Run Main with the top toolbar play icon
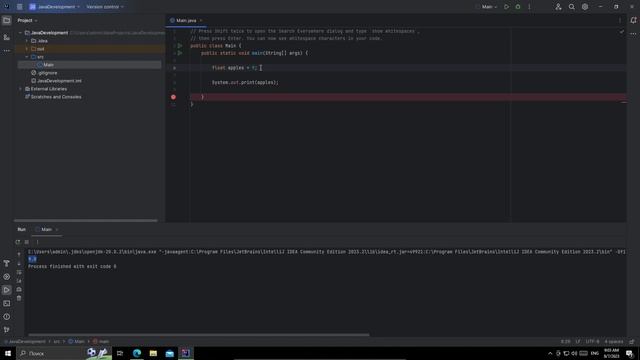The image size is (640, 360). click(507, 7)
